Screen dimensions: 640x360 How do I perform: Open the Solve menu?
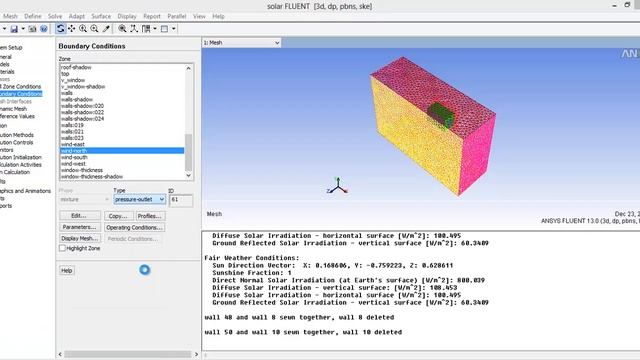[55, 16]
